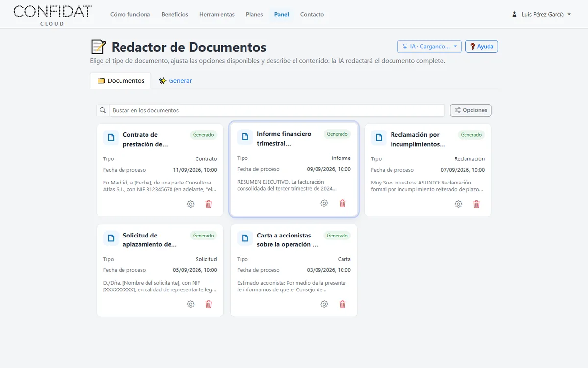This screenshot has height=368, width=588.
Task: Click the Generado badge on Informe financiero trimestral
Action: [337, 134]
